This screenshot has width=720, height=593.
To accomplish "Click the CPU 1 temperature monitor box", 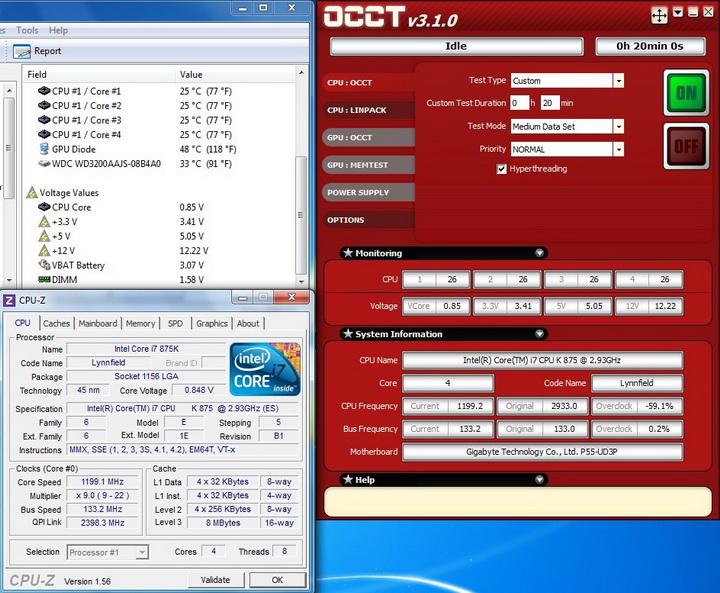I will click(x=436, y=279).
